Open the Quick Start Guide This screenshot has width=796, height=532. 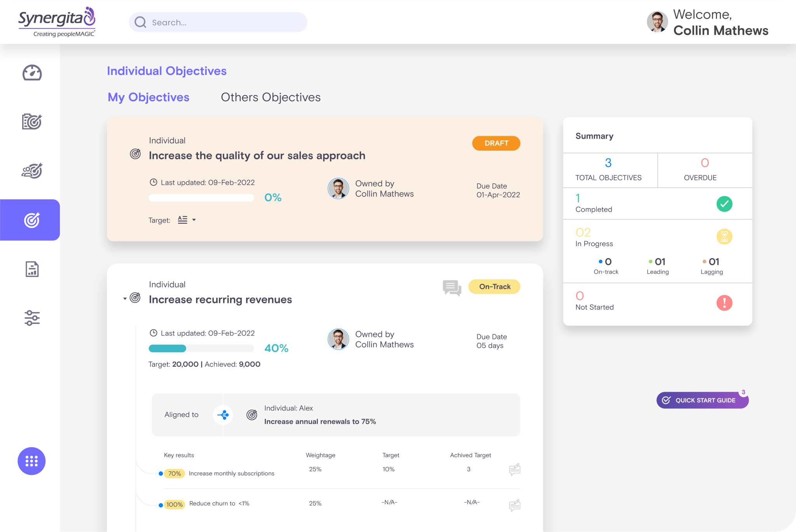pyautogui.click(x=702, y=400)
